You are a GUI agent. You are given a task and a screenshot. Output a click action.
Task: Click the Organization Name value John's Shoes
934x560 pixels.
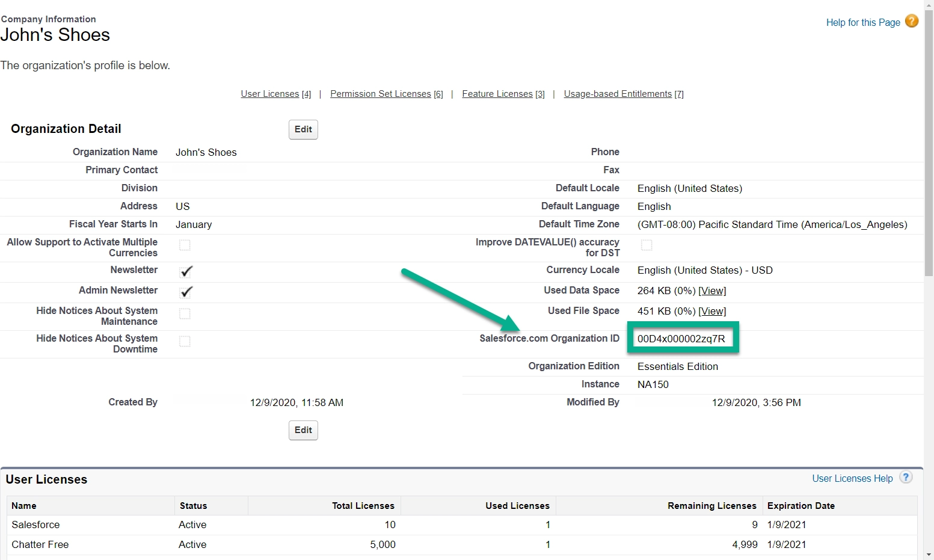(x=206, y=152)
